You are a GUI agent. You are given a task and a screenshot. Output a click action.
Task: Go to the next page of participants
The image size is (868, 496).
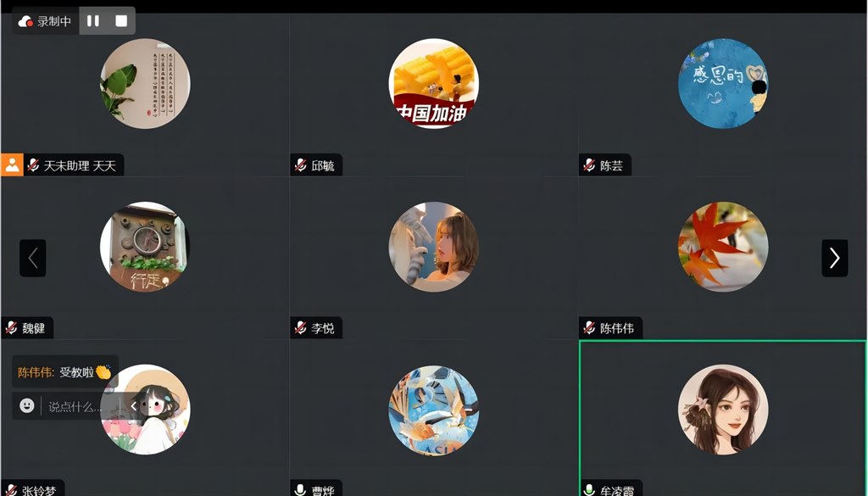pos(835,258)
